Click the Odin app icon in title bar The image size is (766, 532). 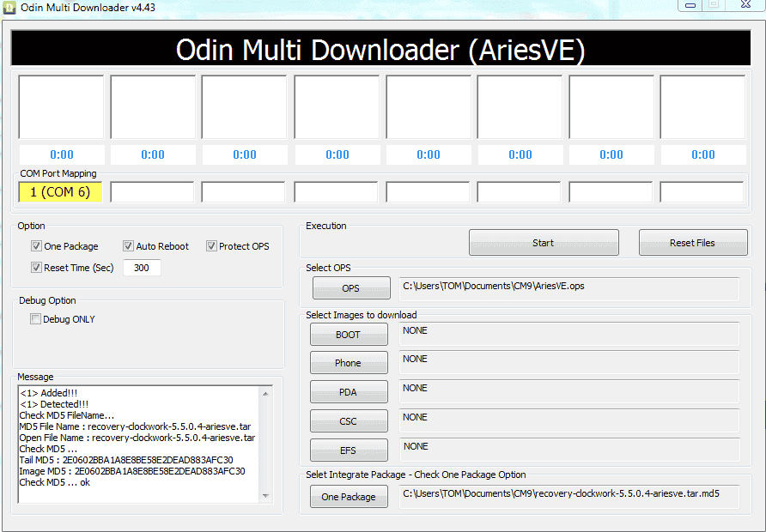pyautogui.click(x=9, y=8)
